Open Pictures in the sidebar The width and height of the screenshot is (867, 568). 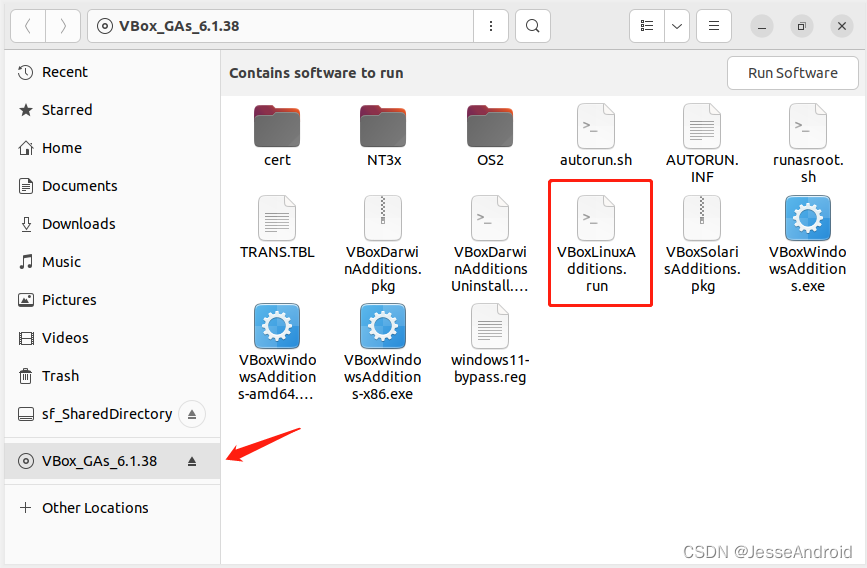[112, 300]
